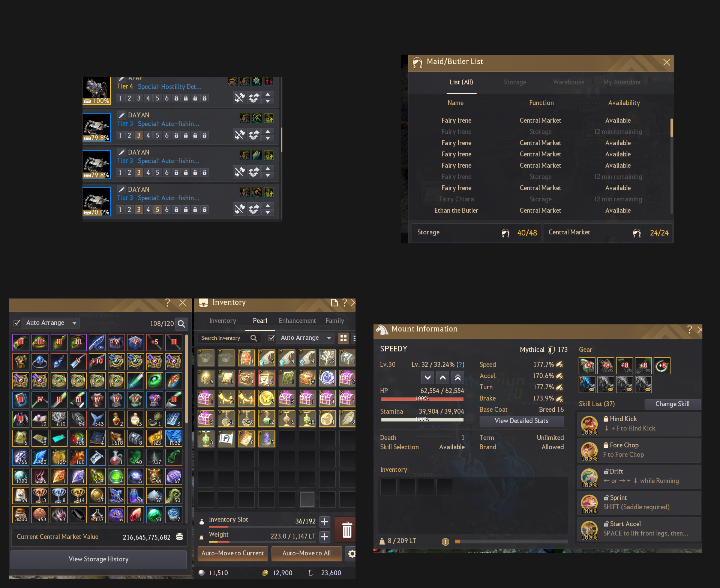Click the Sprint skill icon
This screenshot has height=588, width=720.
click(589, 503)
